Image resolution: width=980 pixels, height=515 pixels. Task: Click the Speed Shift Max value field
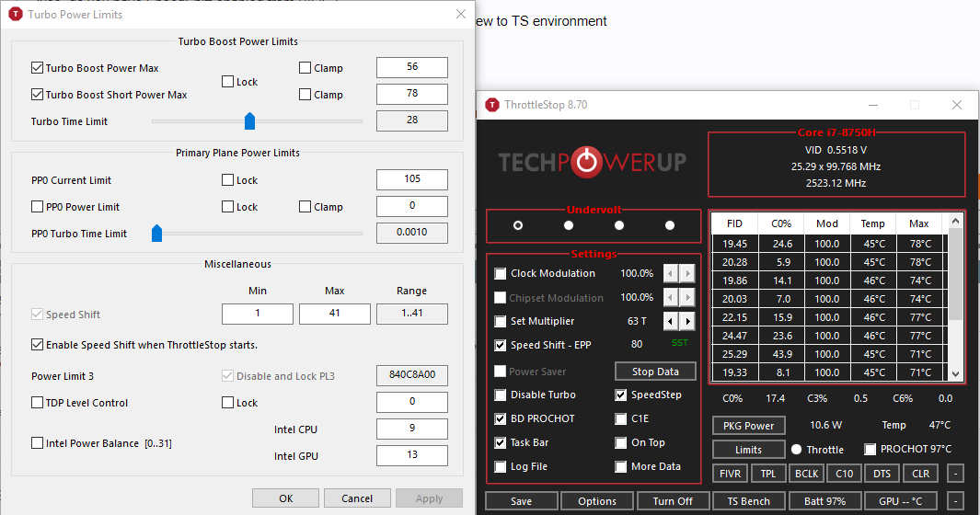pyautogui.click(x=334, y=314)
